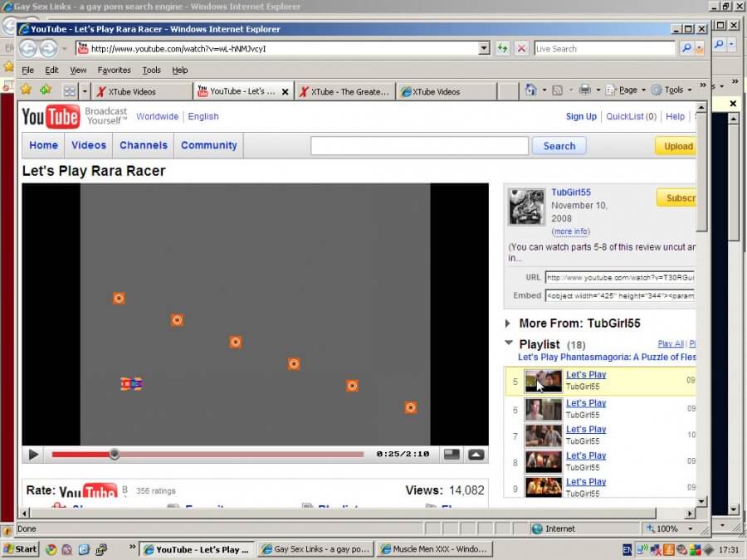Expand the (more info) description link
747x560 pixels.
point(571,231)
